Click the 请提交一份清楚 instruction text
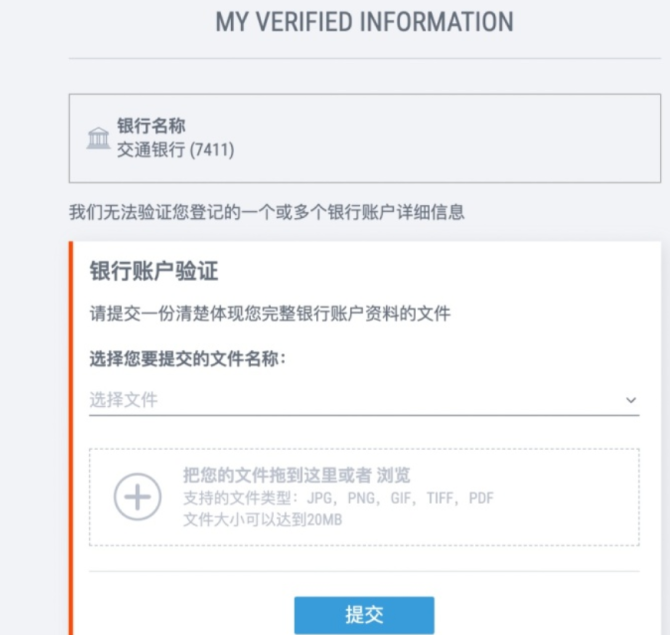The height and width of the screenshot is (635, 670). point(270,314)
